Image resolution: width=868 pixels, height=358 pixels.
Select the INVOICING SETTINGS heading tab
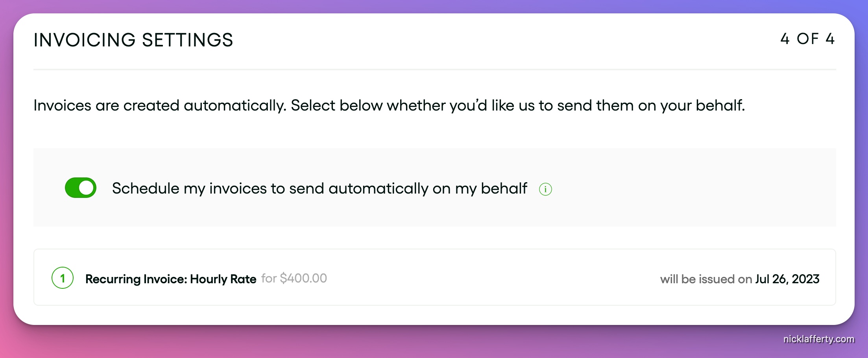coord(133,39)
